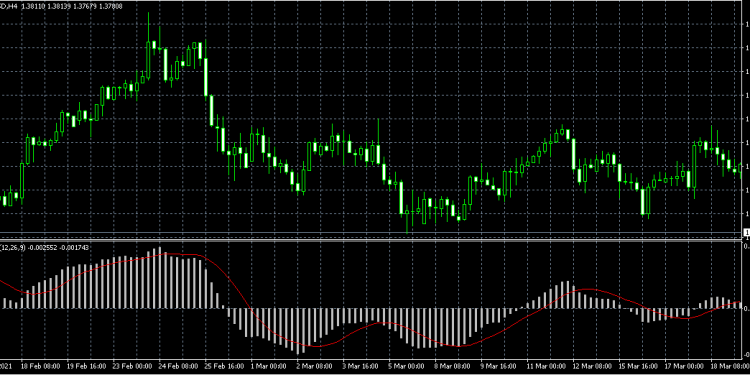The image size is (750, 375).
Task: Select the 1 Mar 00:00 time label
Action: (x=270, y=366)
